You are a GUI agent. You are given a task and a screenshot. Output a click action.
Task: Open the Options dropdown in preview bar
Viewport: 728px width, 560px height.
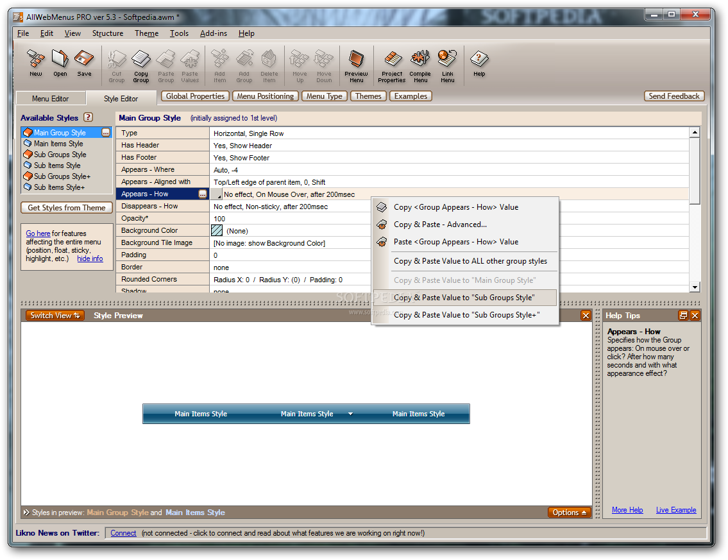pos(569,512)
